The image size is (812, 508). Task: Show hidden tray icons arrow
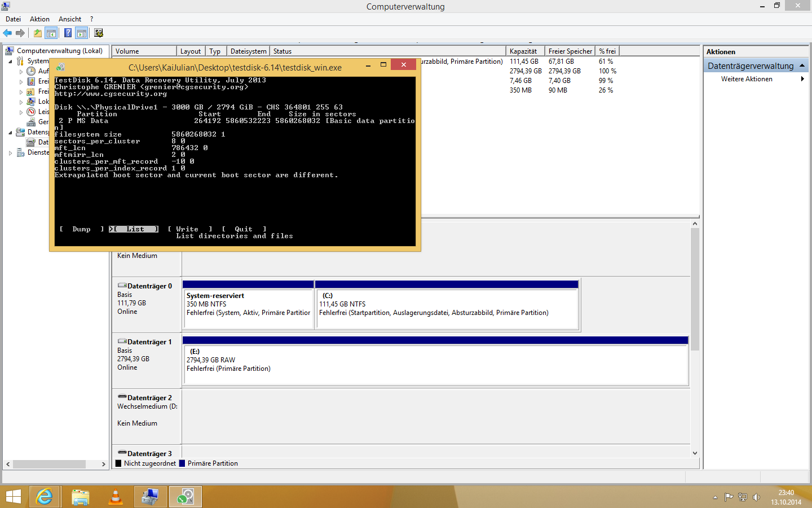715,497
